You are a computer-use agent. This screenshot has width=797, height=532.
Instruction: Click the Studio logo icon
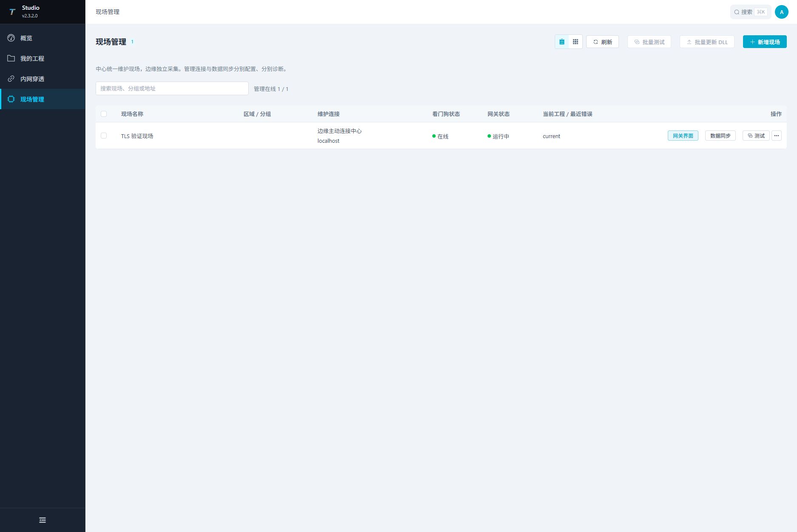coord(12,12)
